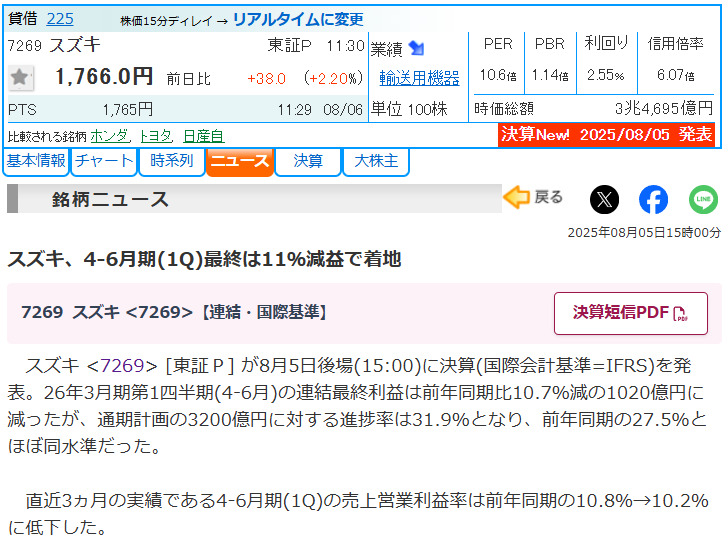Image resolution: width=728 pixels, height=550 pixels.
Task: Click the star favorite icon
Action: pyautogui.click(x=21, y=78)
